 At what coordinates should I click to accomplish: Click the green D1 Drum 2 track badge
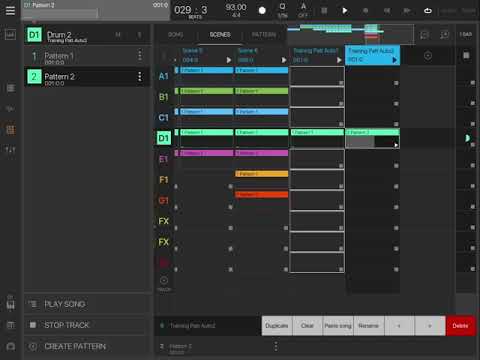click(x=34, y=35)
